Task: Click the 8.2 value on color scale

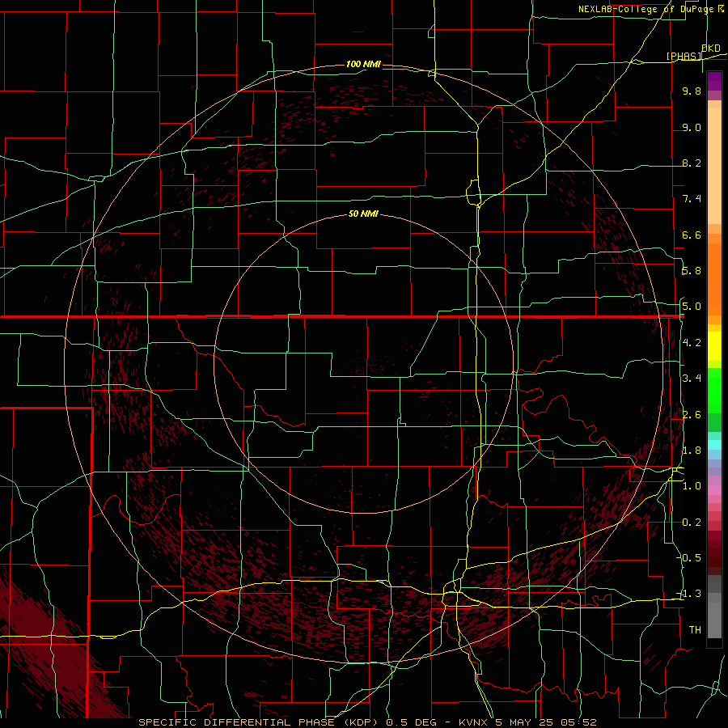Action: tap(692, 163)
